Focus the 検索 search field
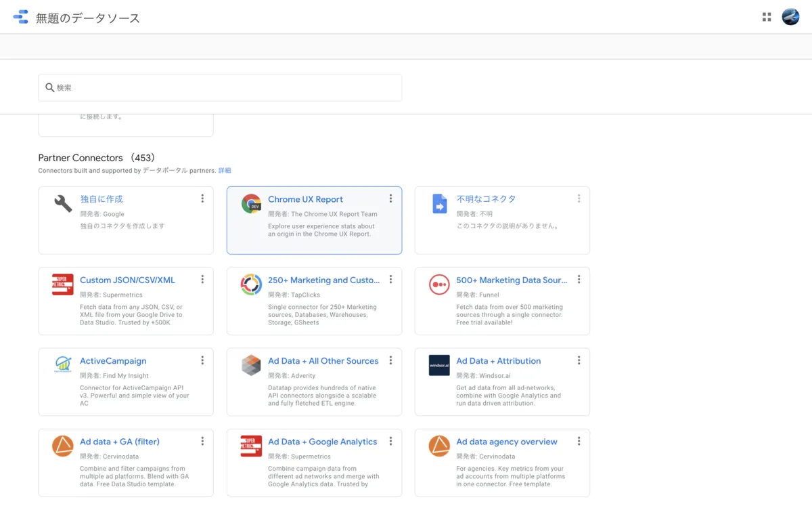This screenshot has width=812, height=508. (220, 88)
